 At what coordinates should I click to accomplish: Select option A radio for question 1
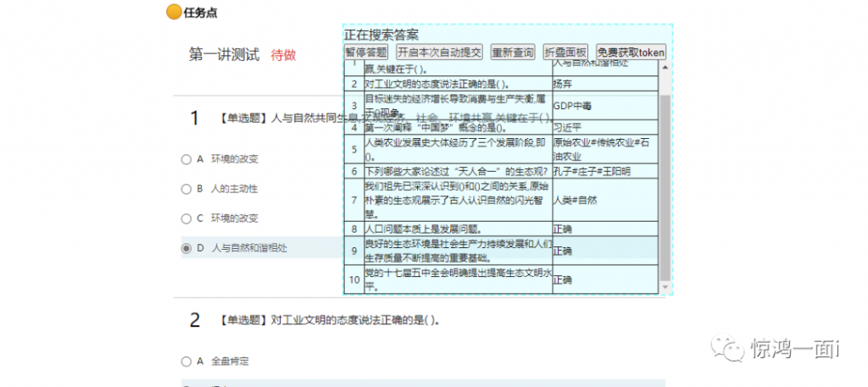186,158
